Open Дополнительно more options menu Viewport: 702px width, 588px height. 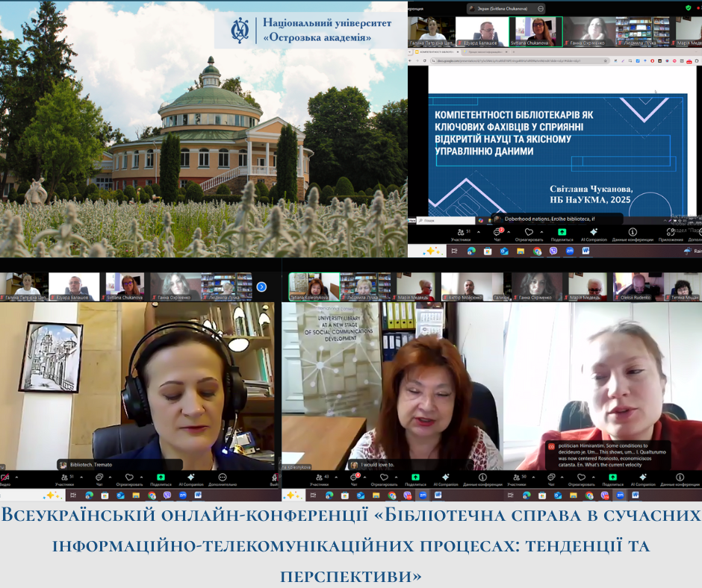tap(223, 479)
